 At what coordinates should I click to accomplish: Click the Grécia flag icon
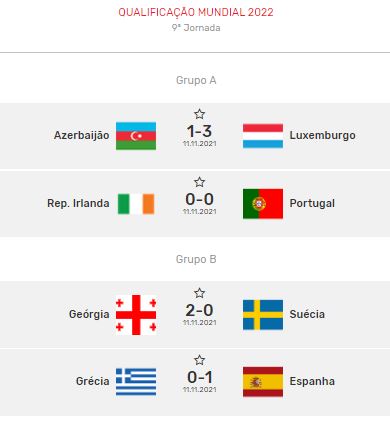[x=136, y=382]
